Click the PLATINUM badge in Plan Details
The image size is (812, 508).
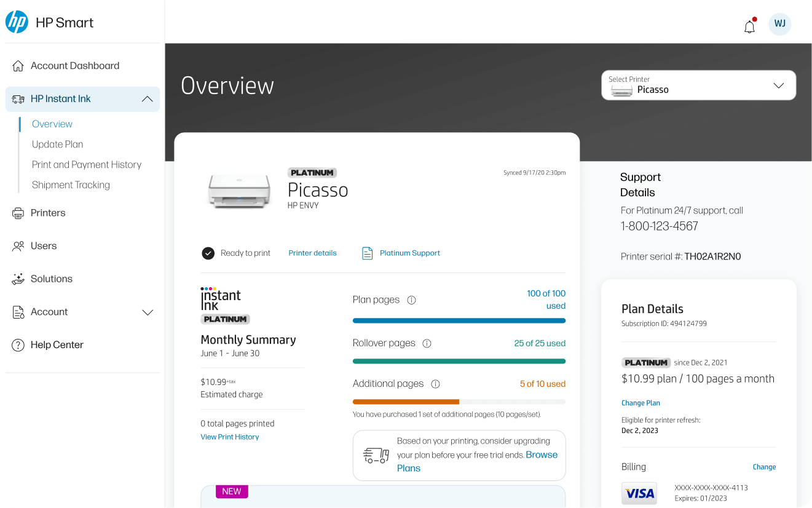pyautogui.click(x=645, y=363)
